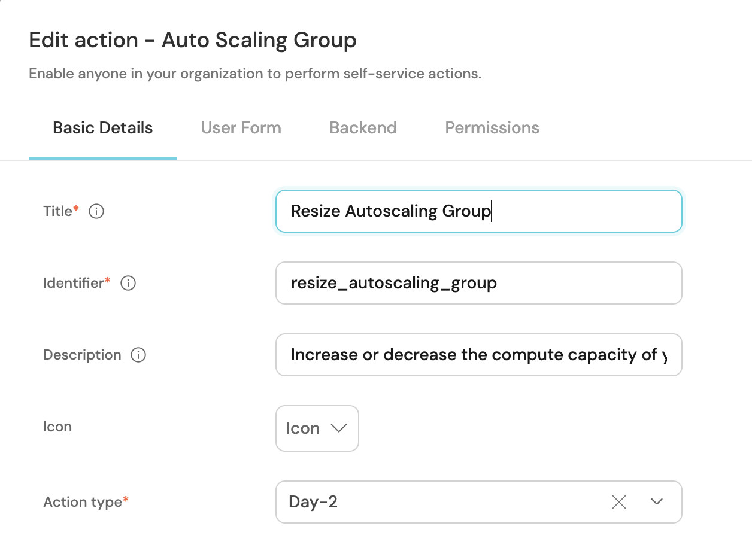Open the Icon picker dropdown
The width and height of the screenshot is (752, 560).
[x=317, y=428]
